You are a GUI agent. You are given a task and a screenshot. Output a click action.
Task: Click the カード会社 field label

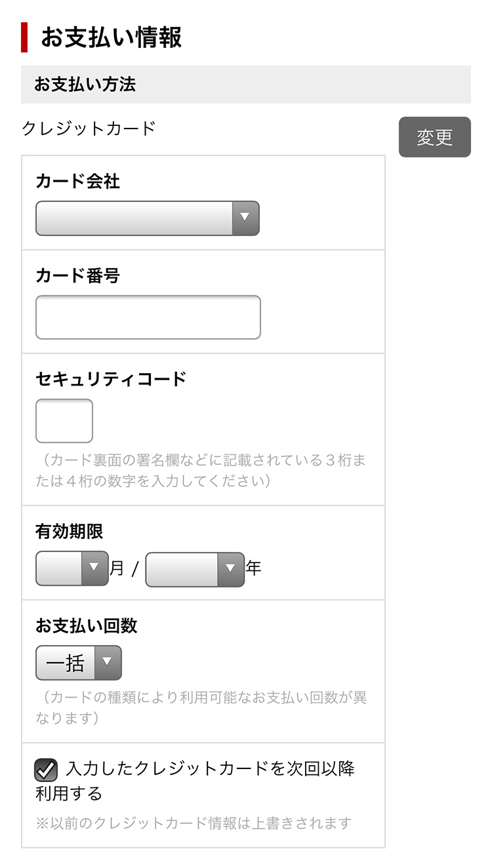[77, 182]
